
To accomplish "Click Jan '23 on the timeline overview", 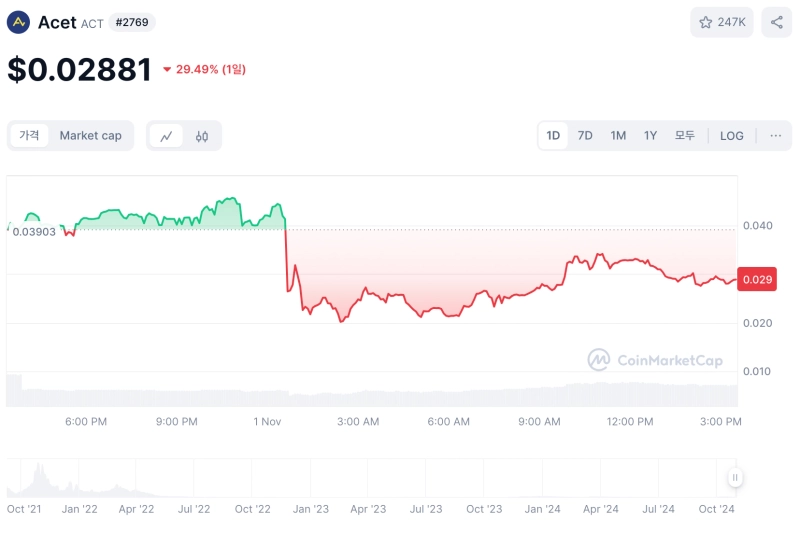I will (x=310, y=509).
